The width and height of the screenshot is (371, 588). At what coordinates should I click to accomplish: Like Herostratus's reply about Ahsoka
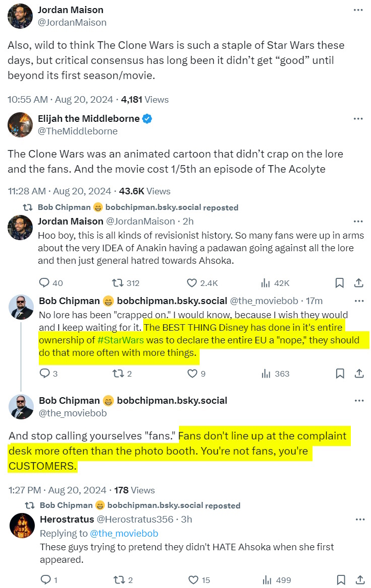point(192,580)
